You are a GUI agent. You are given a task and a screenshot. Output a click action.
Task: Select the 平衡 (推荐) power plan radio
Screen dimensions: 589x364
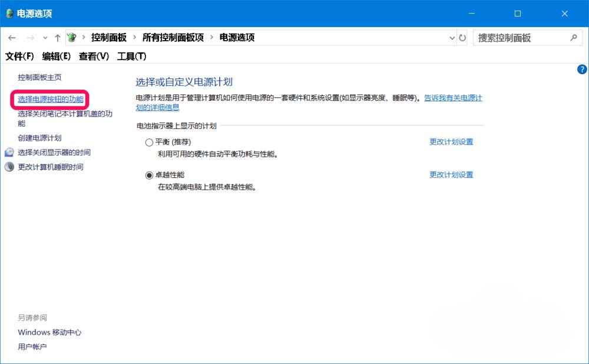[x=149, y=143]
